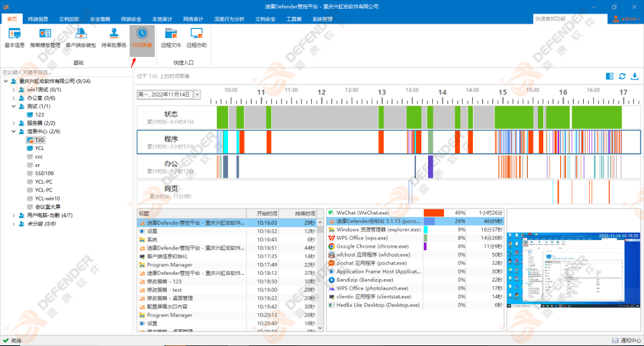Start 远程协助 from the ribbon
644x346 pixels.
coord(198,37)
